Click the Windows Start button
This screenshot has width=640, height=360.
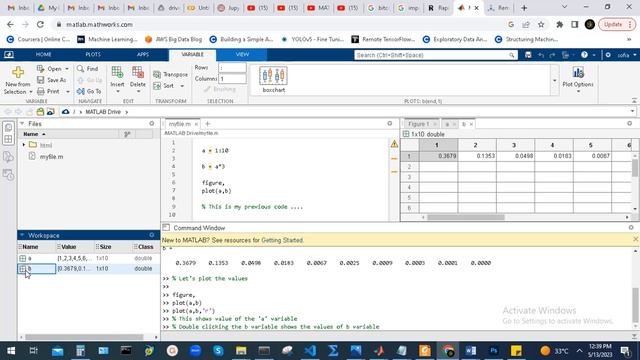[x=11, y=351]
